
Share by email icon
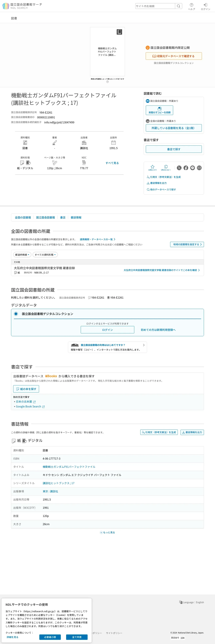pos(199,168)
